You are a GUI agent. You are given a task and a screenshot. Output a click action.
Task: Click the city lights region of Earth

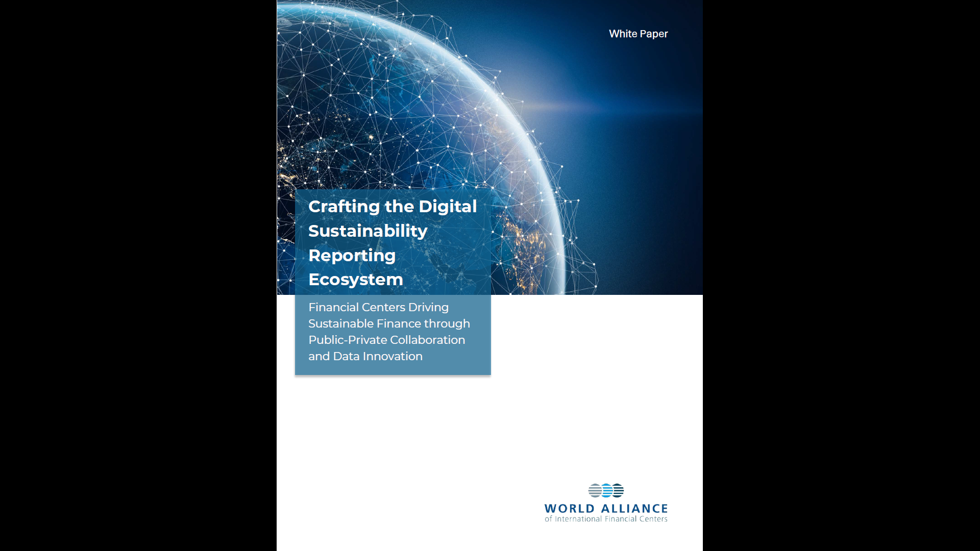526,245
